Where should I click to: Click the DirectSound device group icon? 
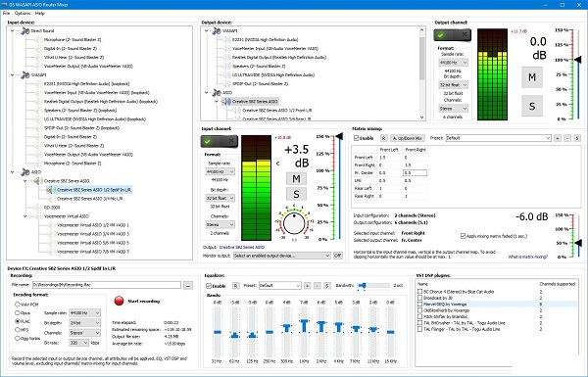click(x=25, y=31)
